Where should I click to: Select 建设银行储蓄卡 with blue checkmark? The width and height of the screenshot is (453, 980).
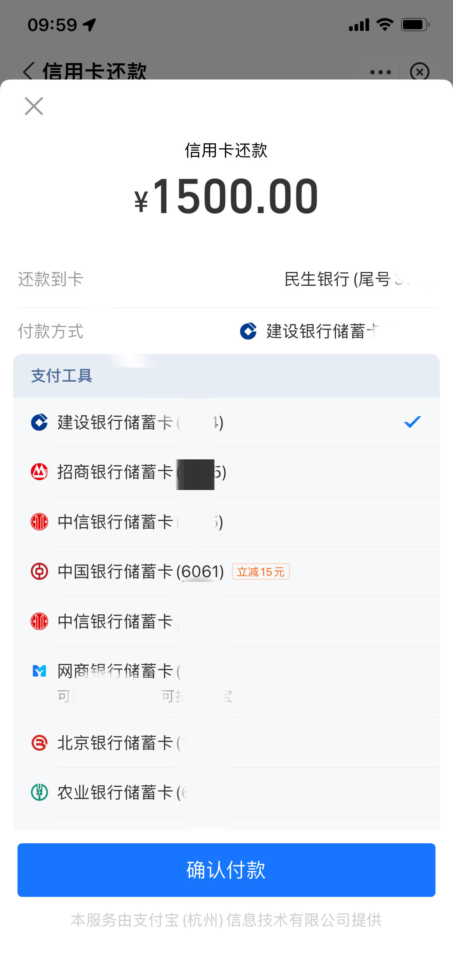coord(226,422)
